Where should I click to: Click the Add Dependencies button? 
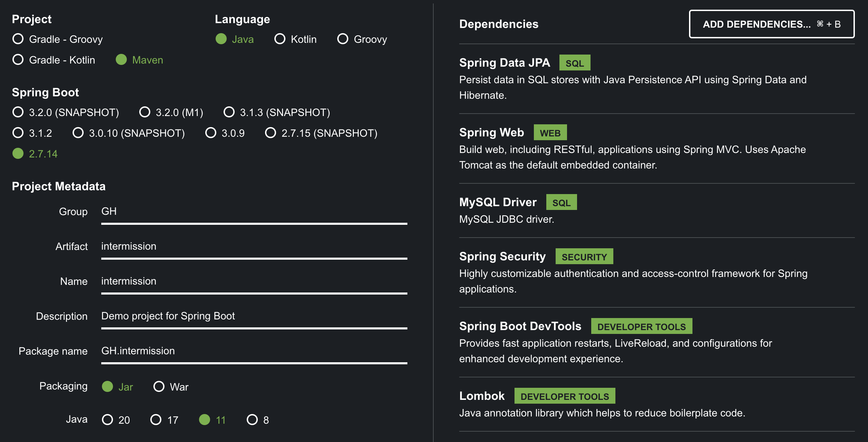click(x=771, y=24)
